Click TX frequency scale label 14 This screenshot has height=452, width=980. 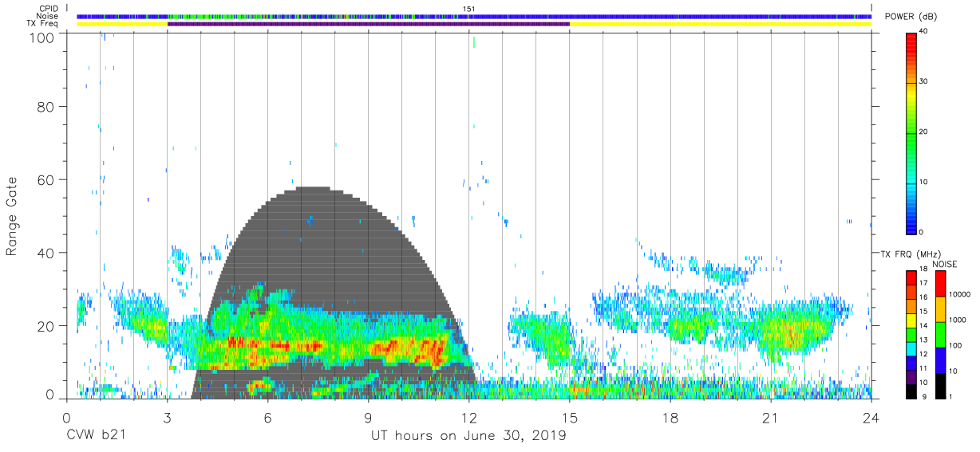[924, 326]
